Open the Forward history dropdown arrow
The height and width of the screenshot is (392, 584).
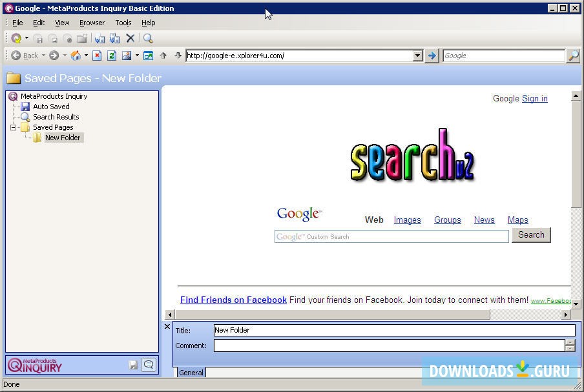pyautogui.click(x=65, y=56)
